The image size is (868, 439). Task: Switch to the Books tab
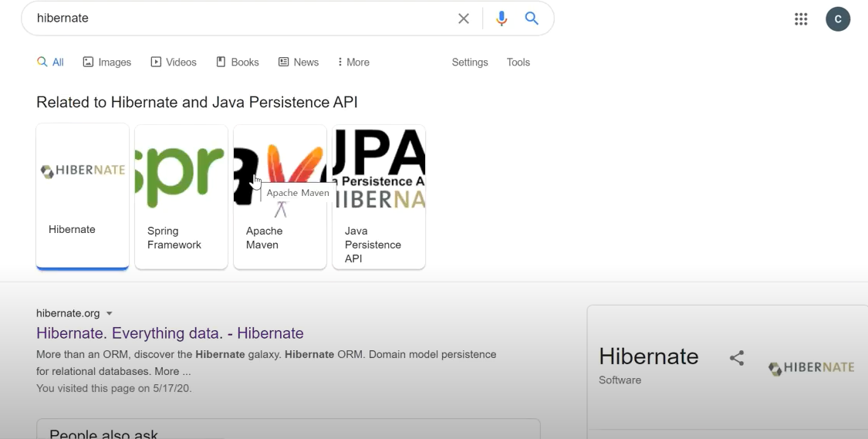(x=238, y=62)
